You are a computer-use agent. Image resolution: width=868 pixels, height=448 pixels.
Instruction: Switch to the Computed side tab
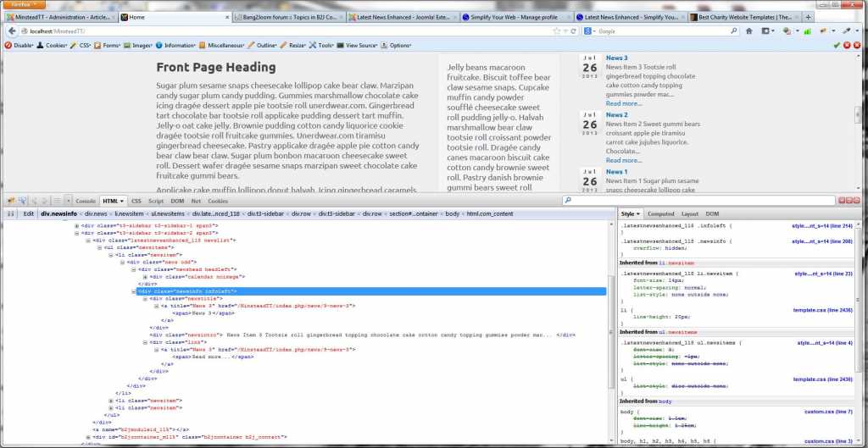(x=660, y=214)
